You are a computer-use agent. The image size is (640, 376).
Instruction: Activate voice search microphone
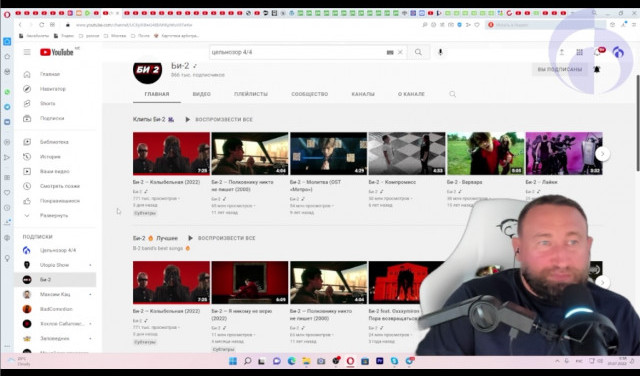[x=440, y=52]
